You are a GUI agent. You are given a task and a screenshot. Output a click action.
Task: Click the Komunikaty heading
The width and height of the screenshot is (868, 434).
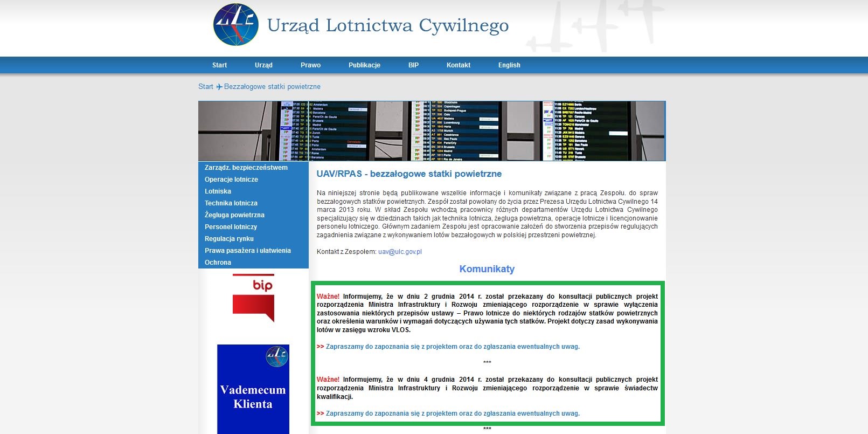tap(487, 269)
